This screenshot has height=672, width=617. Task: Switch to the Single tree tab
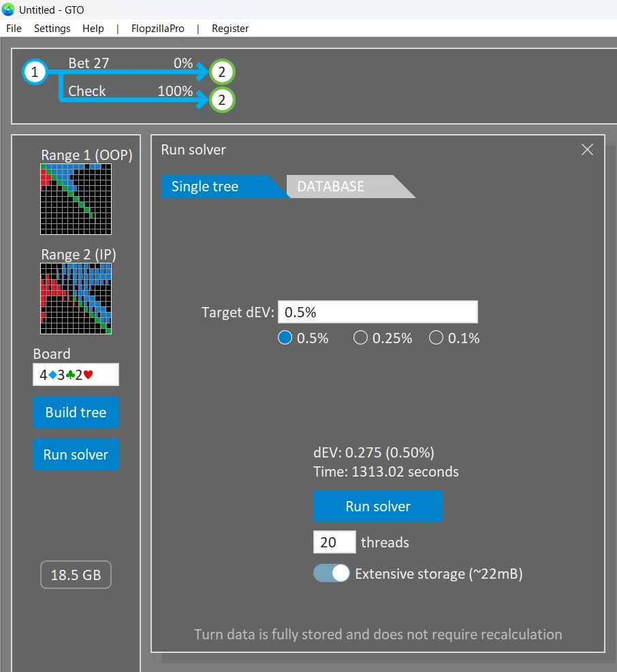pos(221,187)
